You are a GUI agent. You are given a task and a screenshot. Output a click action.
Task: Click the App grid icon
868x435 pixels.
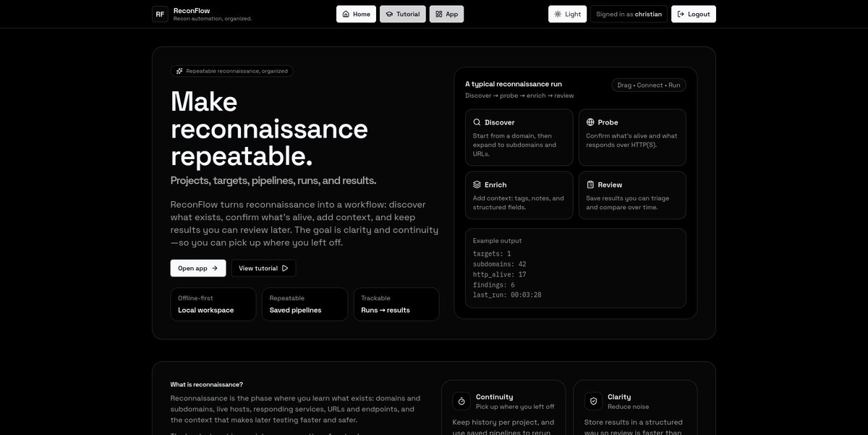439,14
